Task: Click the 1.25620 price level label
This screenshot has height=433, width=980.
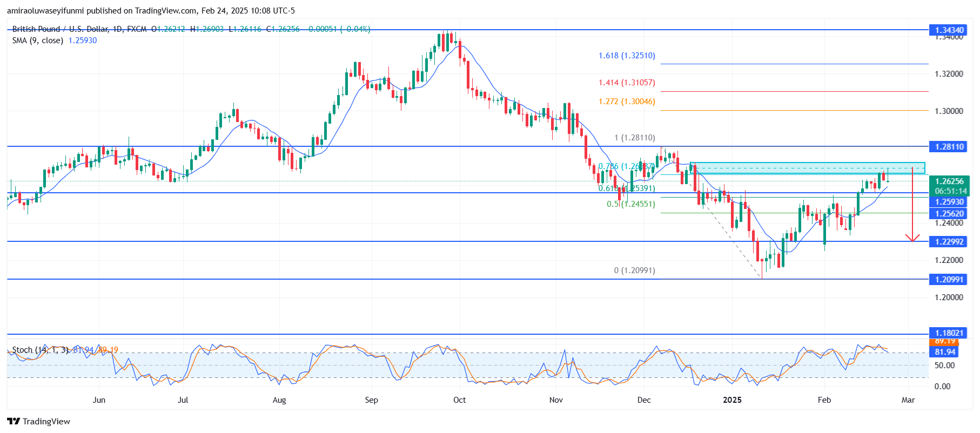Action: click(949, 214)
